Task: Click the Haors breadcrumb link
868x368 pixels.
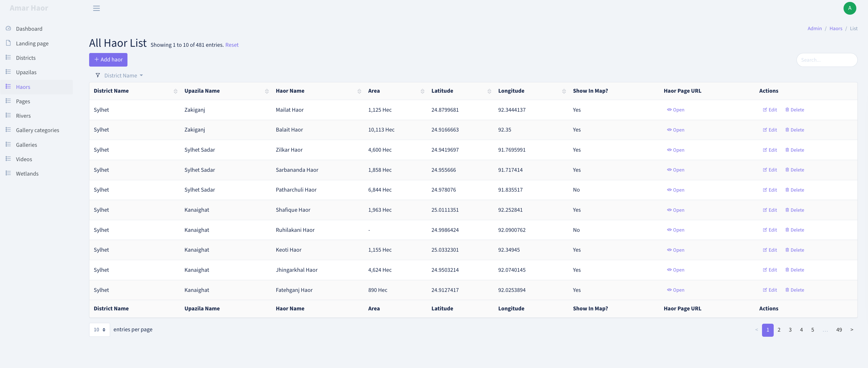Action: click(836, 28)
